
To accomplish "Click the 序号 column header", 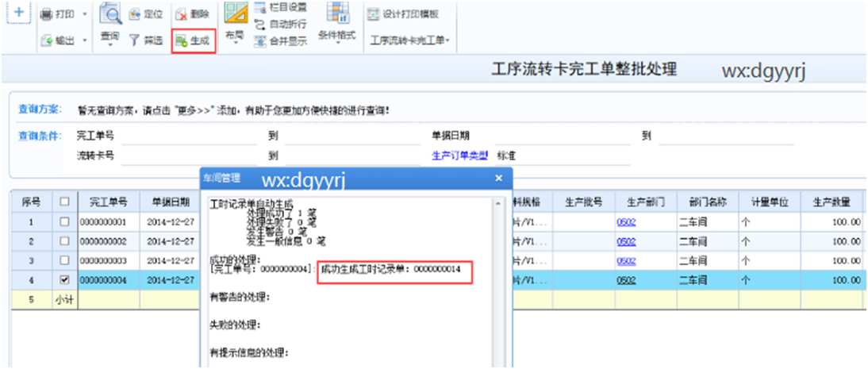I will (32, 202).
